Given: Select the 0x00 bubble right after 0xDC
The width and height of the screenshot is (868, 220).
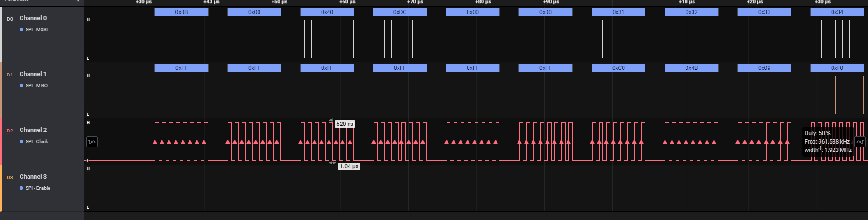Looking at the screenshot, I should (x=473, y=12).
